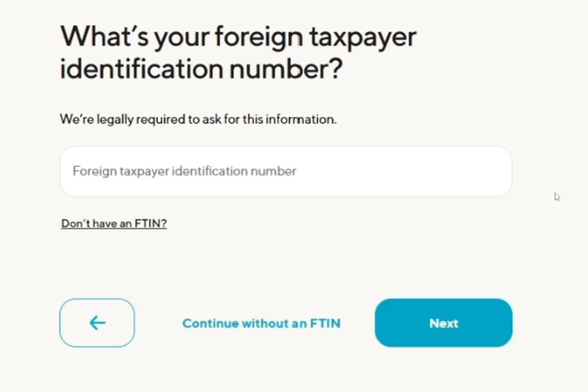Focus the Foreign taxpayer identification number field
Screen dimensions: 588x392
click(x=286, y=171)
